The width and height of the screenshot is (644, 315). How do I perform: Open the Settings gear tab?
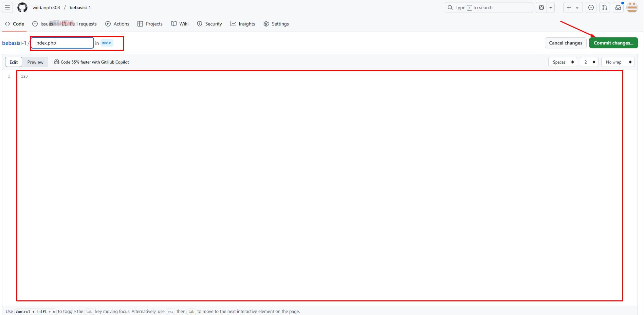tap(276, 24)
